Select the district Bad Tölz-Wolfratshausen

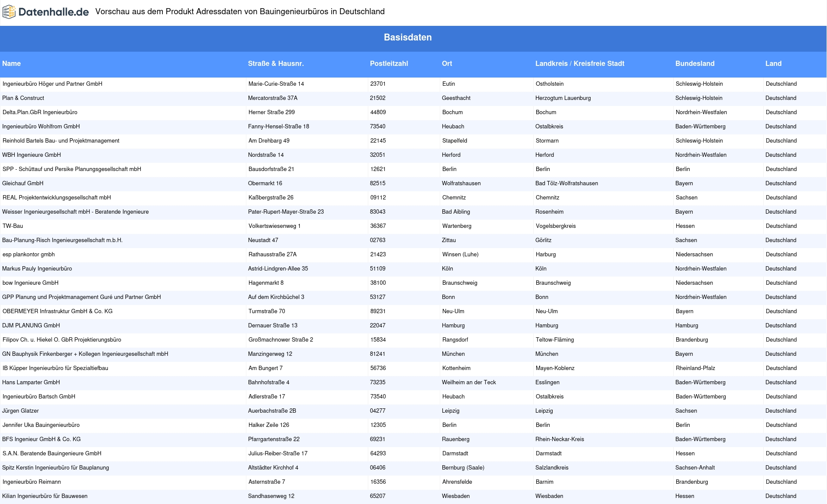[x=567, y=184]
